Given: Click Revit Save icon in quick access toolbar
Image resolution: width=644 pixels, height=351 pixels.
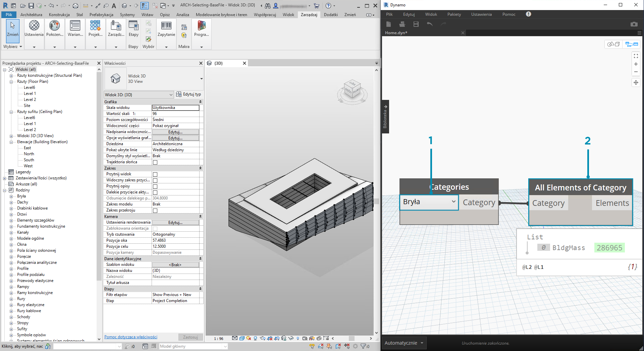Looking at the screenshot, I should pos(31,6).
